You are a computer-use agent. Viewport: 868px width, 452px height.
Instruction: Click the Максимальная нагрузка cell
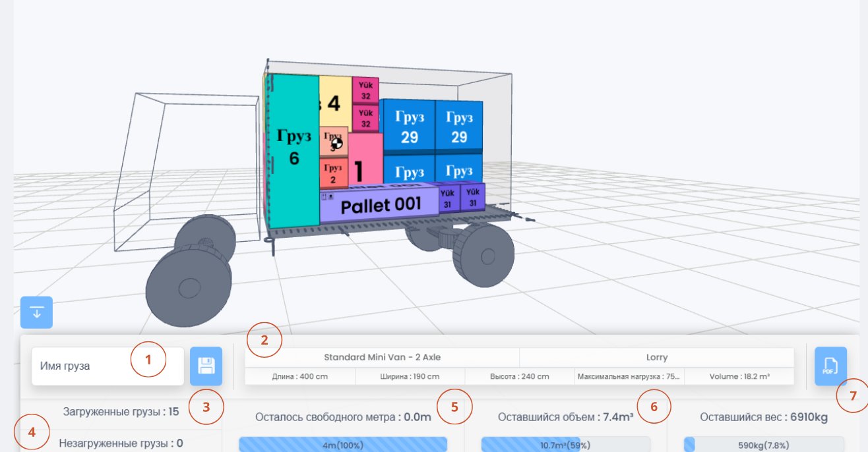pos(629,377)
